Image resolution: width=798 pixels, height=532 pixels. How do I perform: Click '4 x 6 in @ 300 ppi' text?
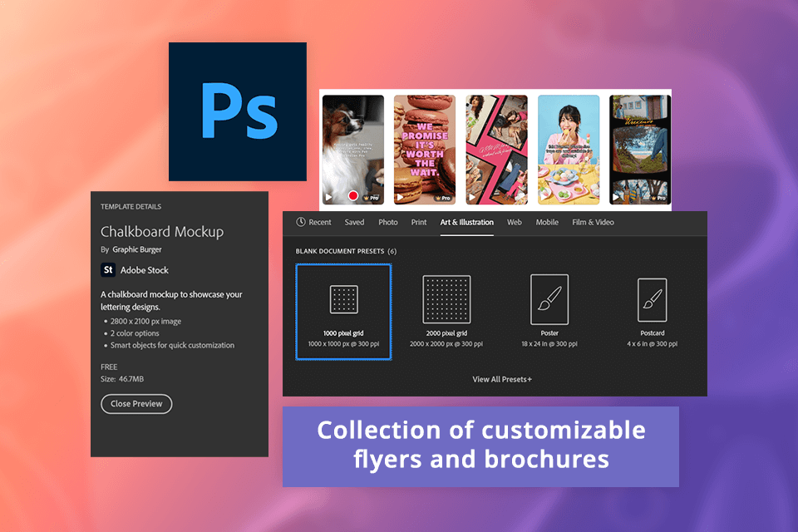pos(652,344)
